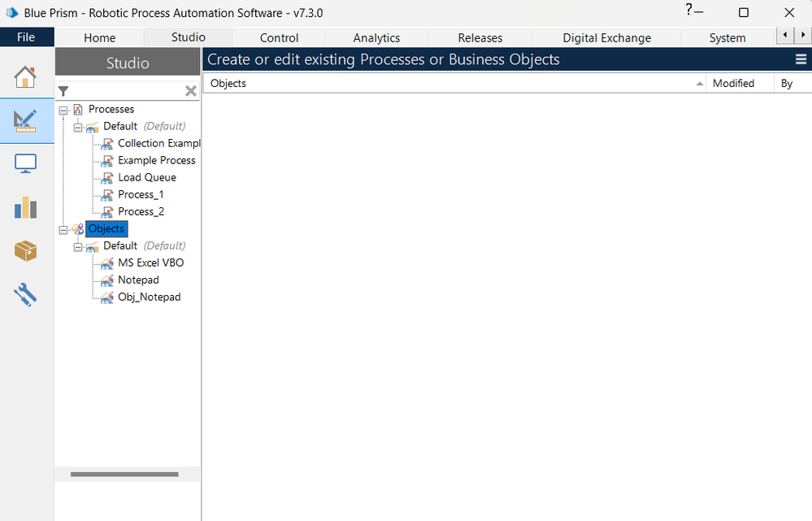Click the filter funnel icon
This screenshot has height=521, width=812.
[63, 91]
